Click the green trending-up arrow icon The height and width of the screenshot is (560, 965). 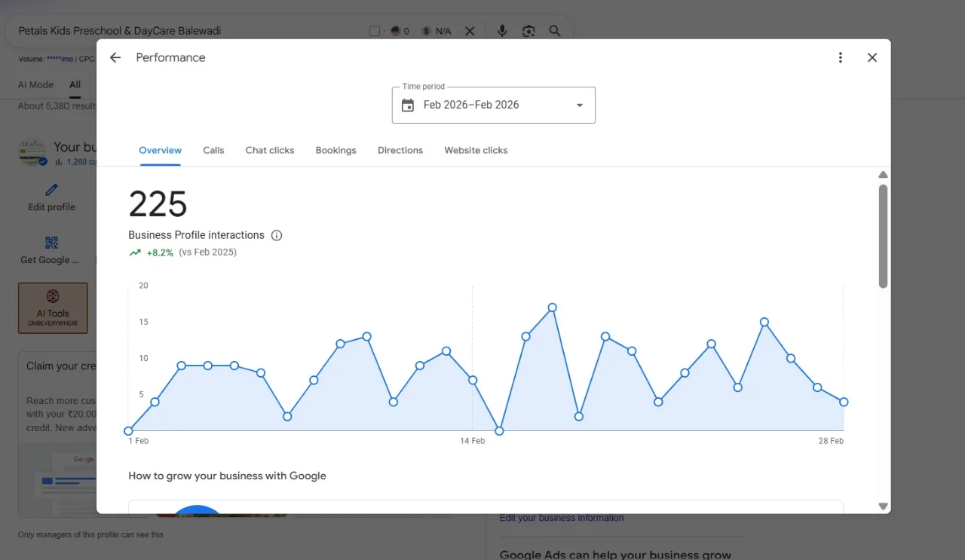[x=135, y=252]
